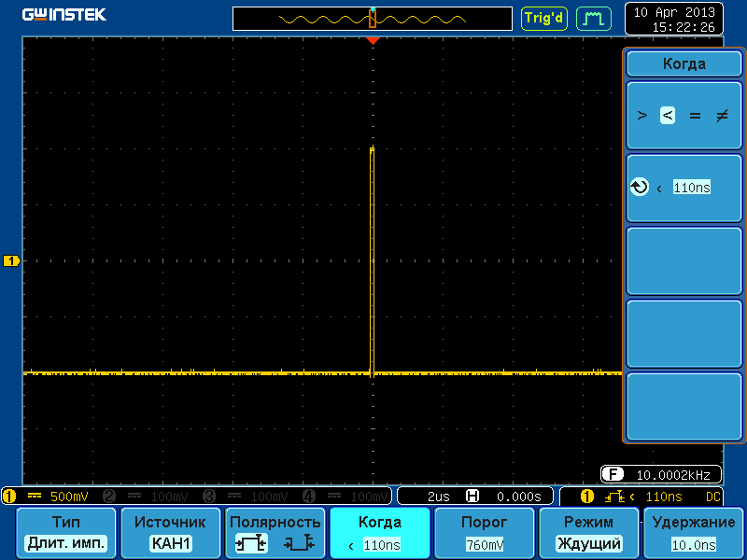The height and width of the screenshot is (560, 747).
Task: Click the variable knob icon beside 110ns
Action: pyautogui.click(x=640, y=188)
